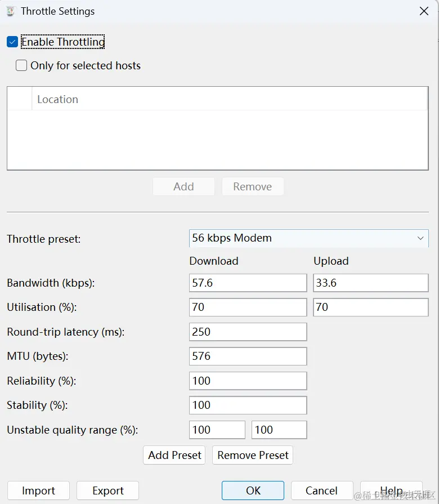This screenshot has width=439, height=504.
Task: Export throttle settings
Action: point(108,490)
